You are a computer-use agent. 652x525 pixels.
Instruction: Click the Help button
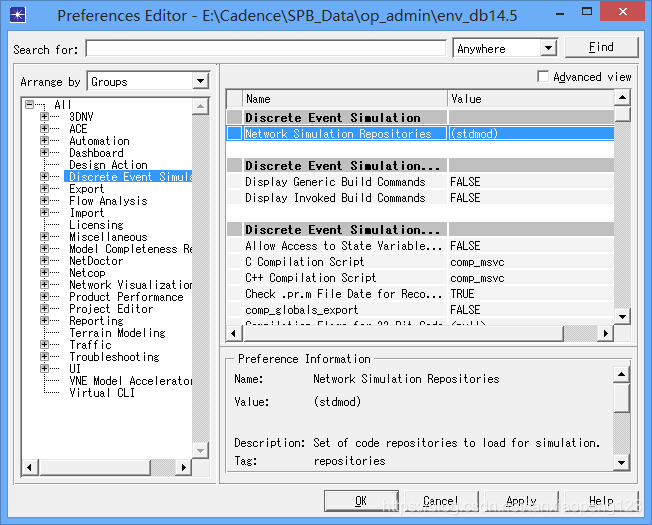click(601, 501)
